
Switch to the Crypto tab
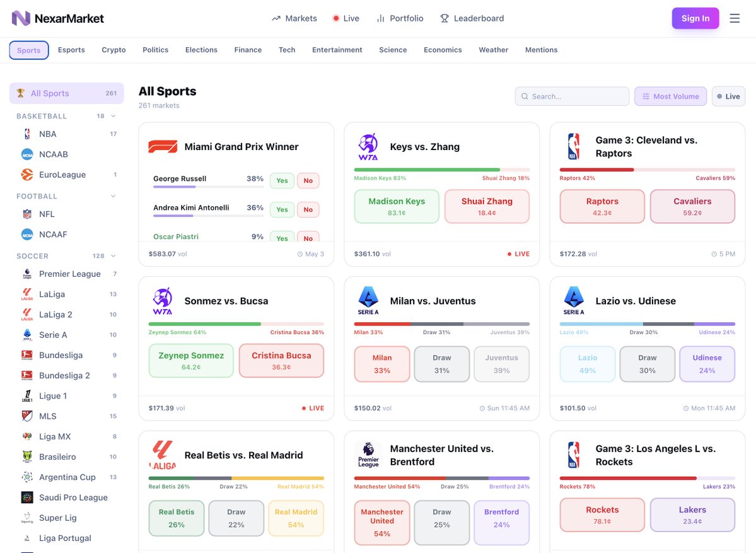tap(113, 50)
